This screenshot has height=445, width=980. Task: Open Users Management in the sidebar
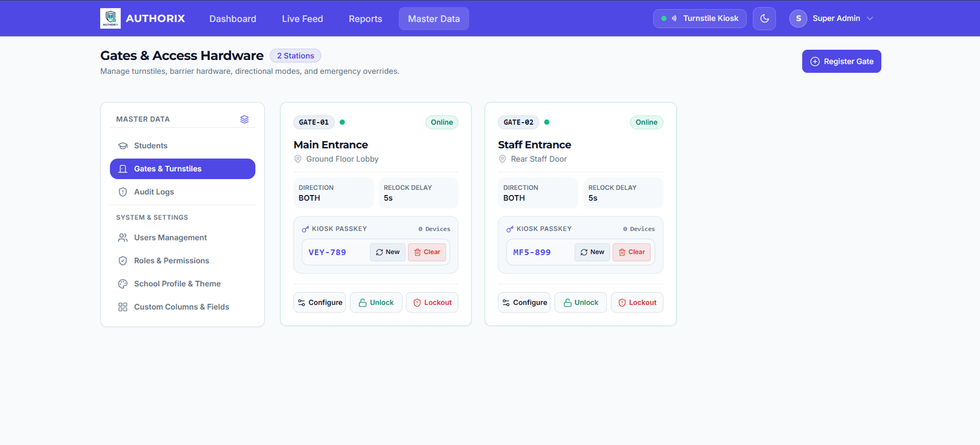pyautogui.click(x=182, y=238)
